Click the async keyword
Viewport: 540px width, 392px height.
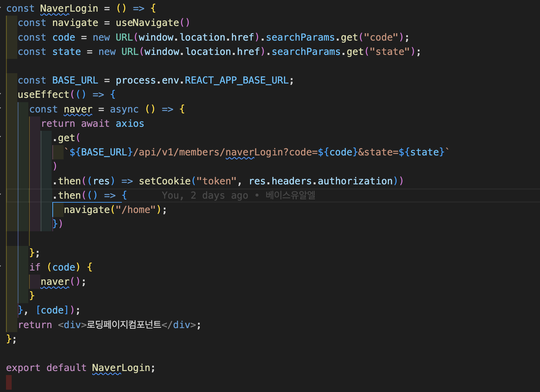(124, 109)
